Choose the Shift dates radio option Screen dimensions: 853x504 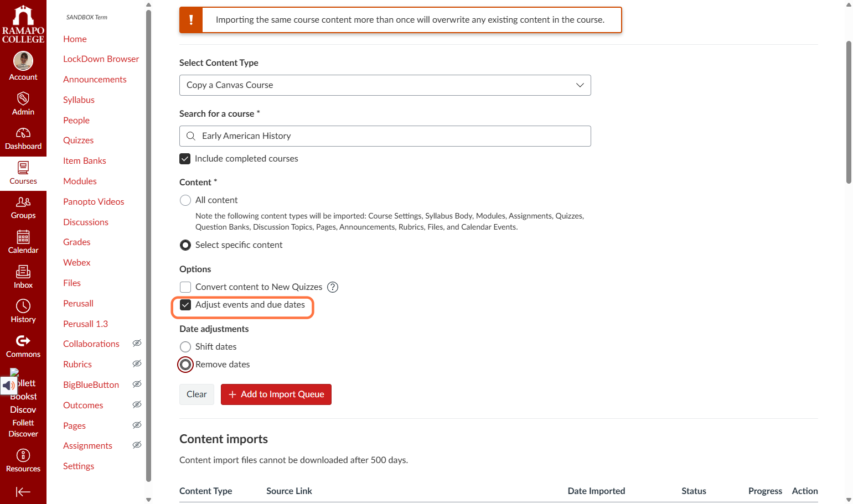click(185, 347)
